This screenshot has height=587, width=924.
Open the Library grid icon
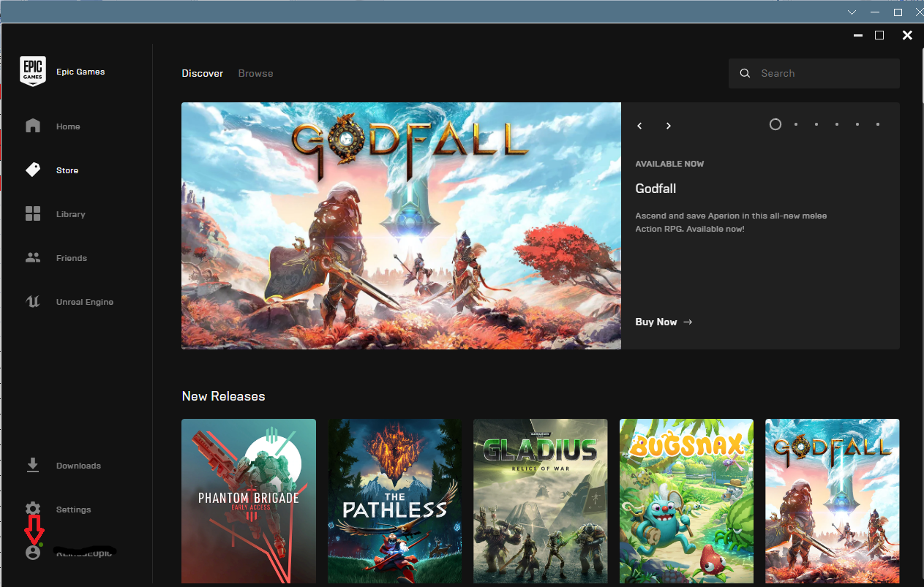(33, 213)
